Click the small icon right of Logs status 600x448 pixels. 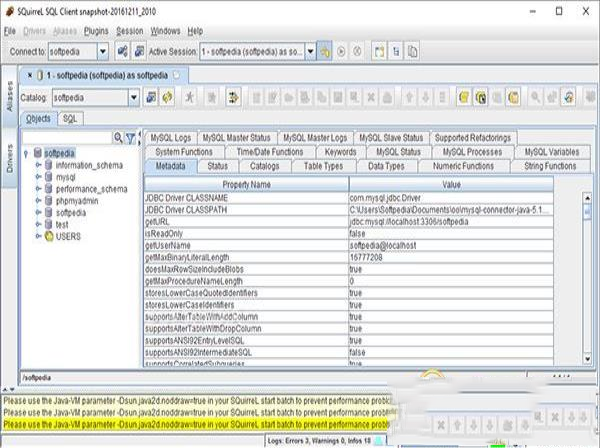click(x=379, y=440)
